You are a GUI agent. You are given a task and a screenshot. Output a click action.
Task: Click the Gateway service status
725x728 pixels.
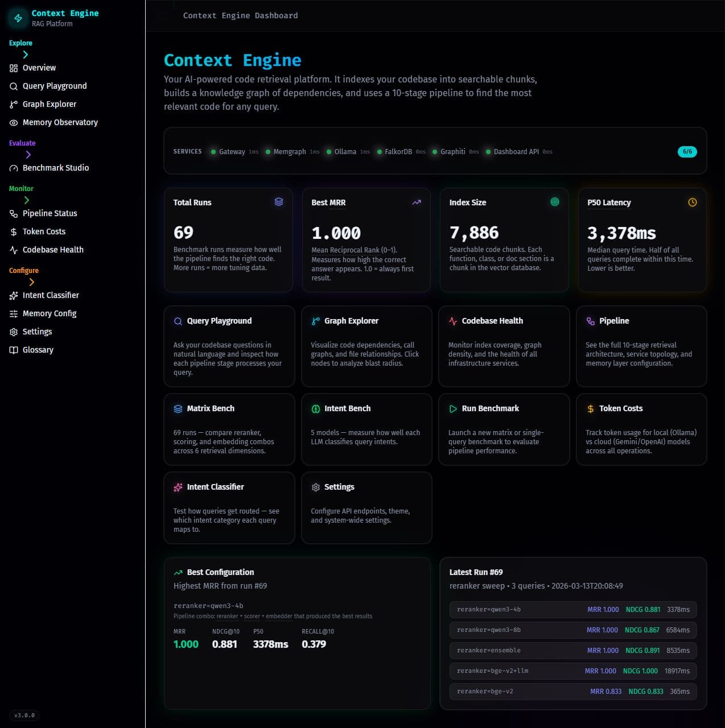coord(234,152)
